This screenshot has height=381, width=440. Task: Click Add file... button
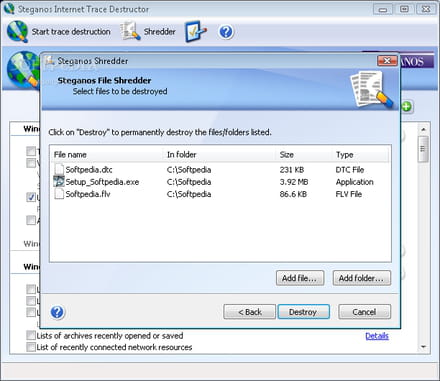click(x=300, y=278)
